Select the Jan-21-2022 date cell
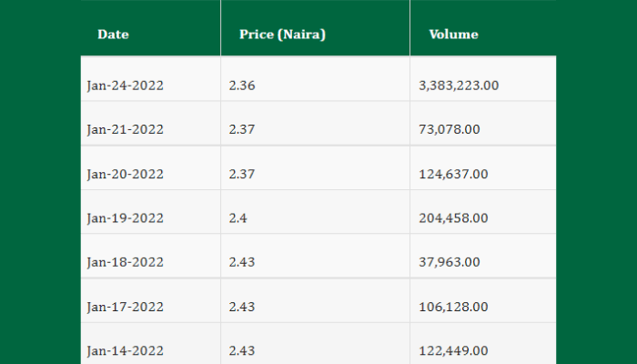637x364 pixels. [126, 129]
